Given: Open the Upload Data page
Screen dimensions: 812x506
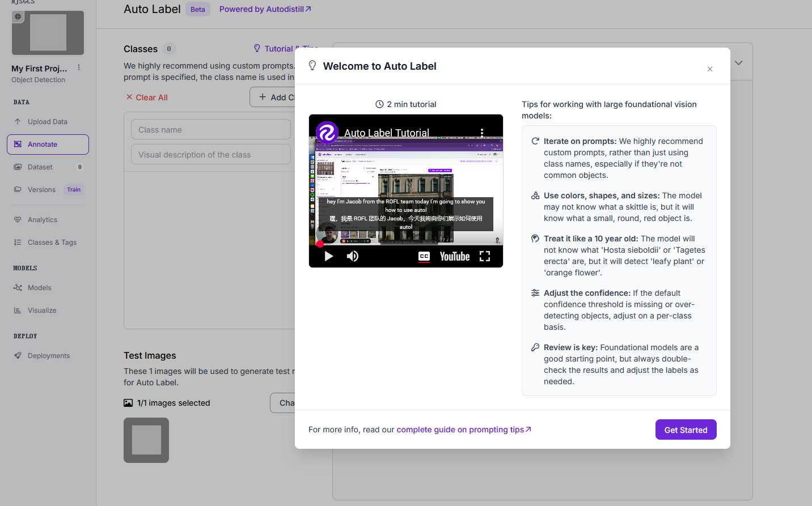Looking at the screenshot, I should pyautogui.click(x=48, y=122).
